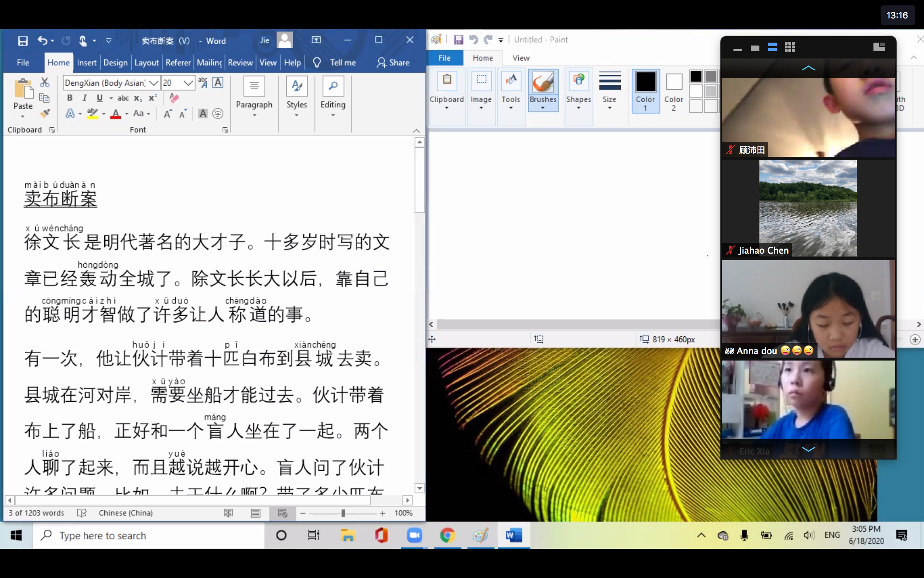
Task: Click the 100% zoom level in Word
Action: pyautogui.click(x=403, y=513)
